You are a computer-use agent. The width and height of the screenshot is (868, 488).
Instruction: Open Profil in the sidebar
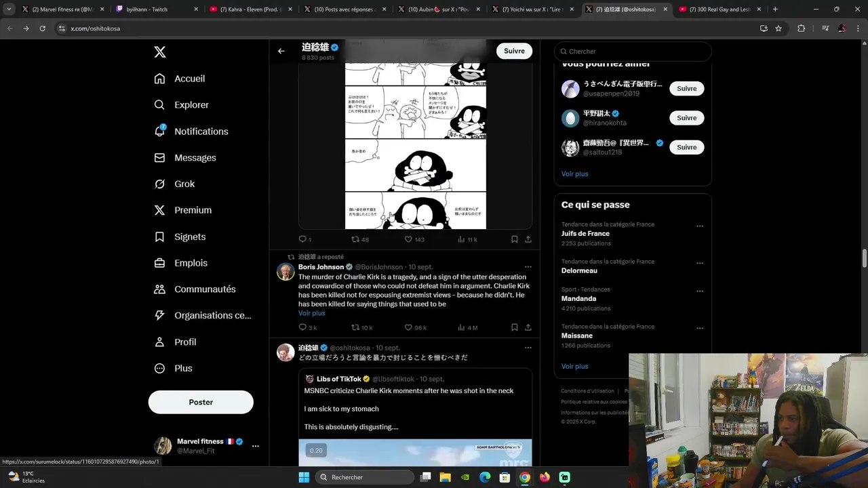click(x=175, y=342)
